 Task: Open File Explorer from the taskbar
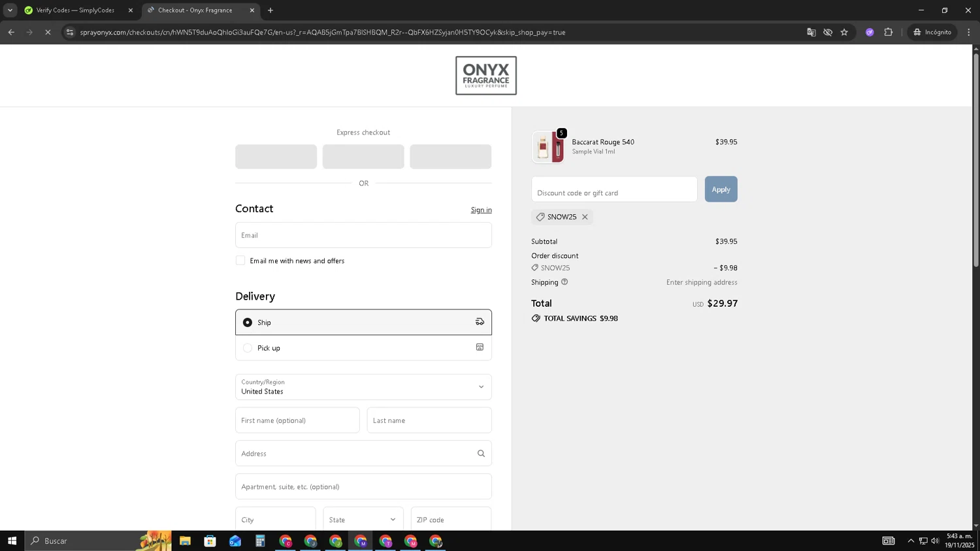(185, 541)
